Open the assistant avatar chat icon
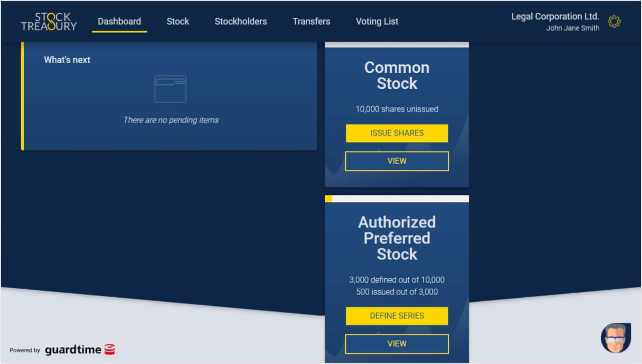 tap(615, 338)
